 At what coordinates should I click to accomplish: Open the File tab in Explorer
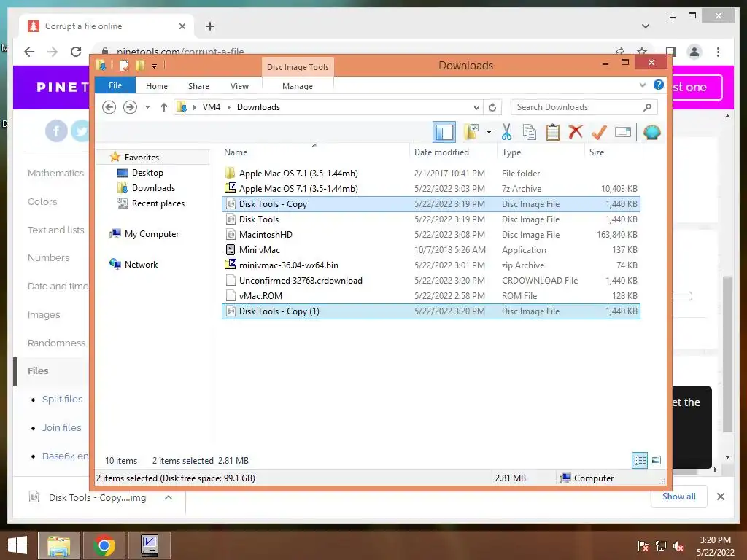[x=115, y=85]
